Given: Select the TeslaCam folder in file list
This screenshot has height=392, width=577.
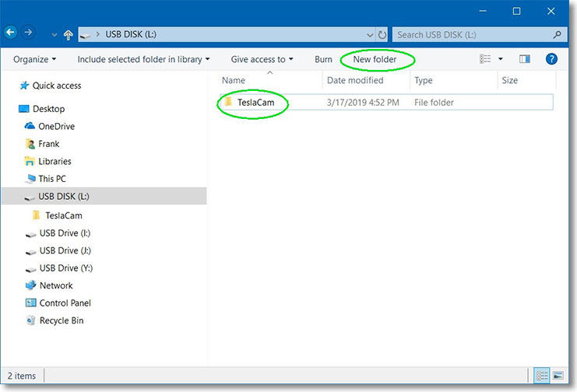Looking at the screenshot, I should pyautogui.click(x=255, y=103).
